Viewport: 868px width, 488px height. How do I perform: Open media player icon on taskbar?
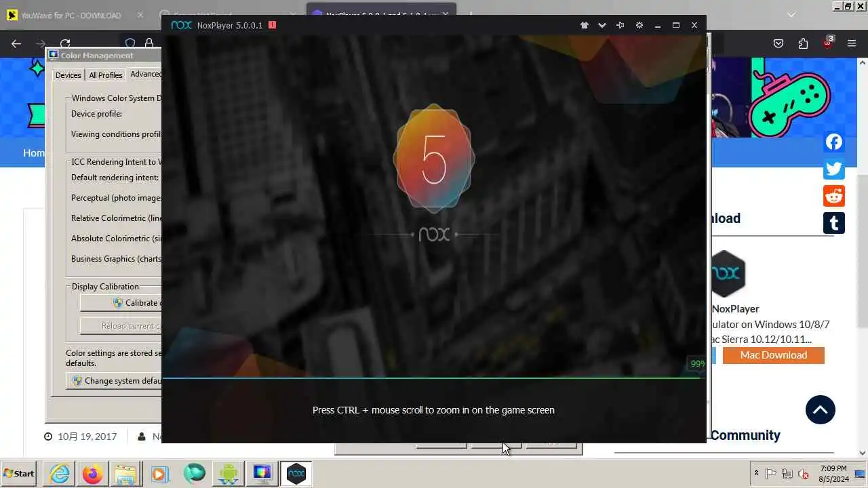(x=159, y=474)
